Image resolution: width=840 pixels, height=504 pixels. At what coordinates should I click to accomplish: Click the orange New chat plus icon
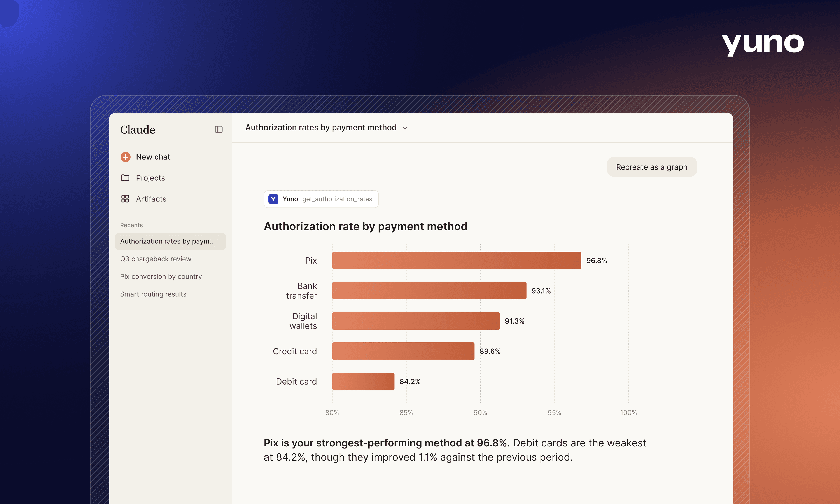[x=125, y=157]
